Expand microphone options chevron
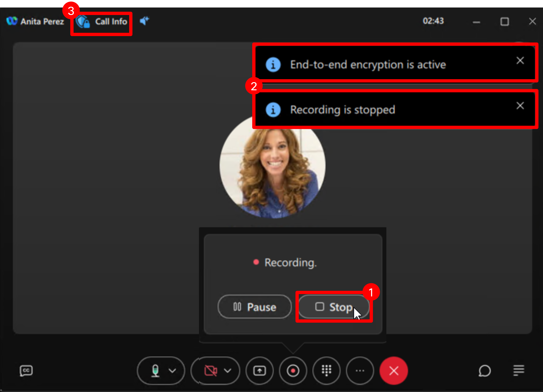This screenshot has width=543, height=392. tap(172, 370)
